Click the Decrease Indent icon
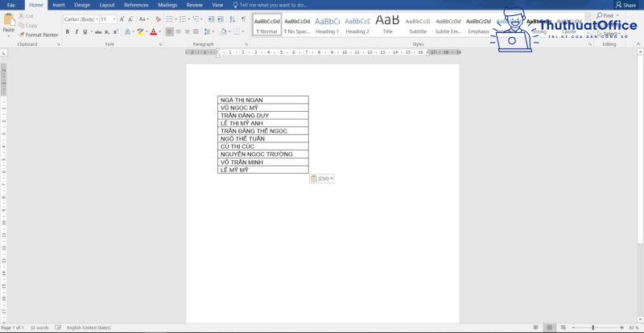 [x=211, y=19]
